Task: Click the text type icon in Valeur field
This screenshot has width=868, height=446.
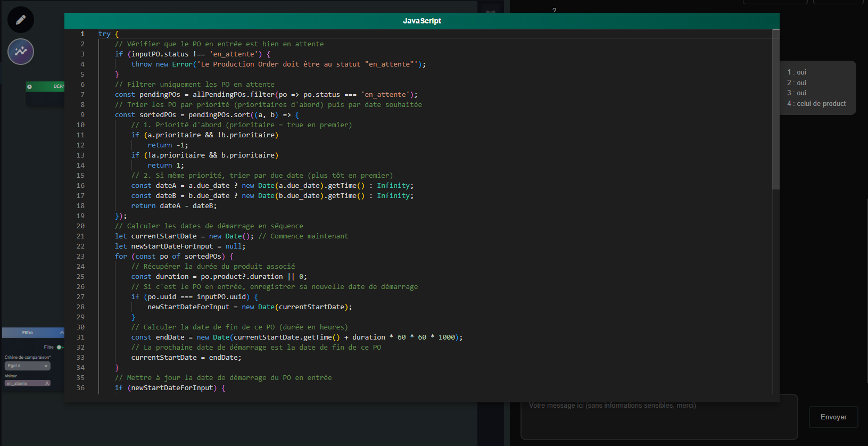Action: (x=47, y=383)
